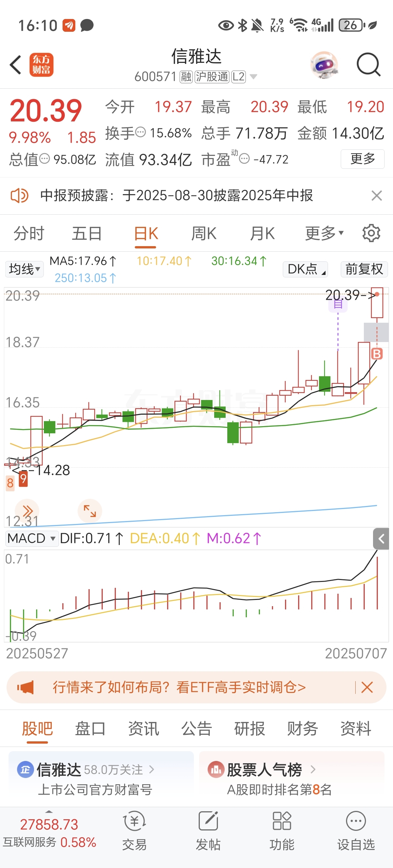Viewport: 393px width, 868px height.
Task: Tap the 总值 info smiley icon
Action: [x=45, y=158]
